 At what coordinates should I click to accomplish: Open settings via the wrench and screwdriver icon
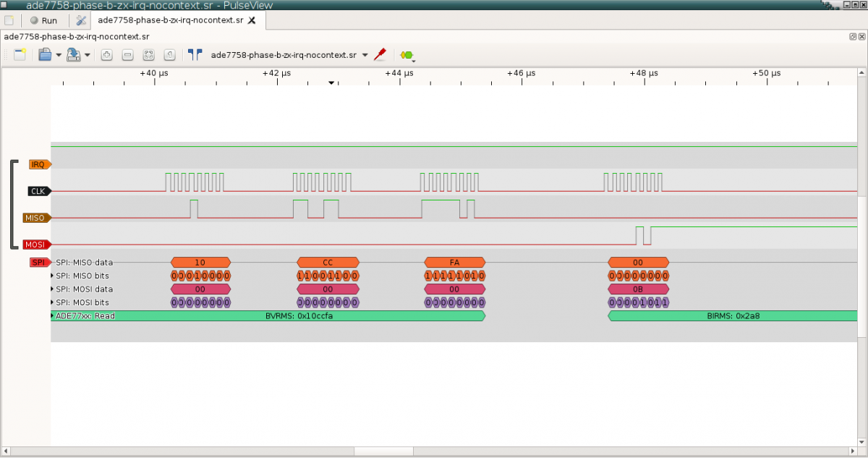(x=80, y=20)
